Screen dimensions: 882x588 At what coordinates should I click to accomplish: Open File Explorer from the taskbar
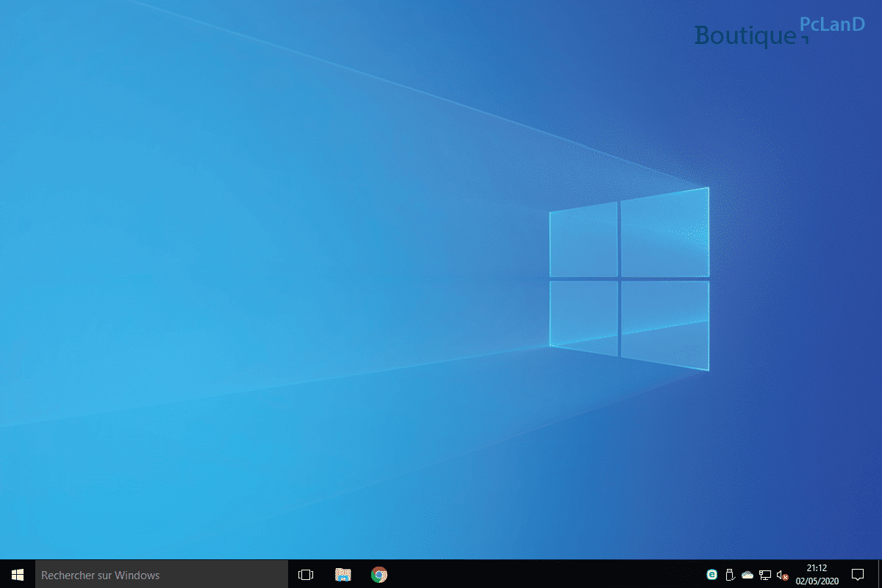click(343, 574)
